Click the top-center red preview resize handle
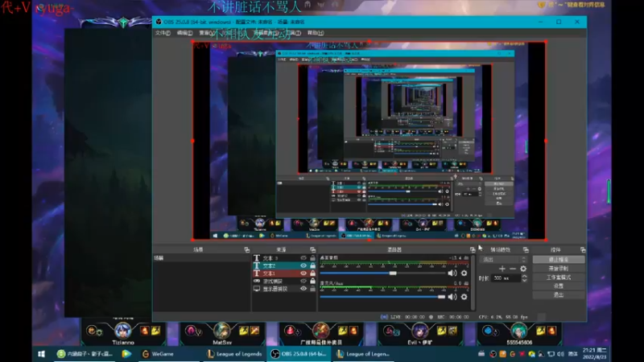 (x=369, y=42)
